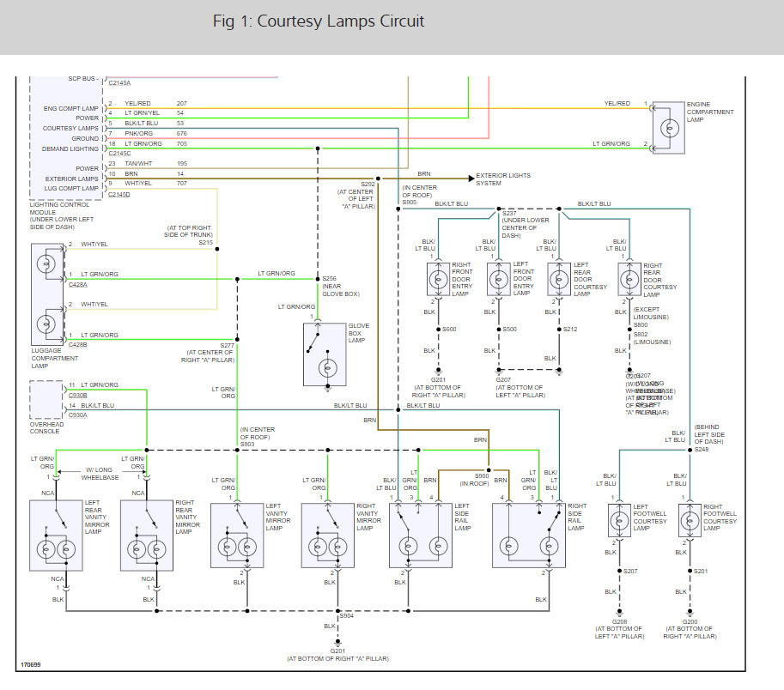Select the Right Rear Vanity Mirror Lamp box
The image size is (784, 690).
click(x=147, y=536)
